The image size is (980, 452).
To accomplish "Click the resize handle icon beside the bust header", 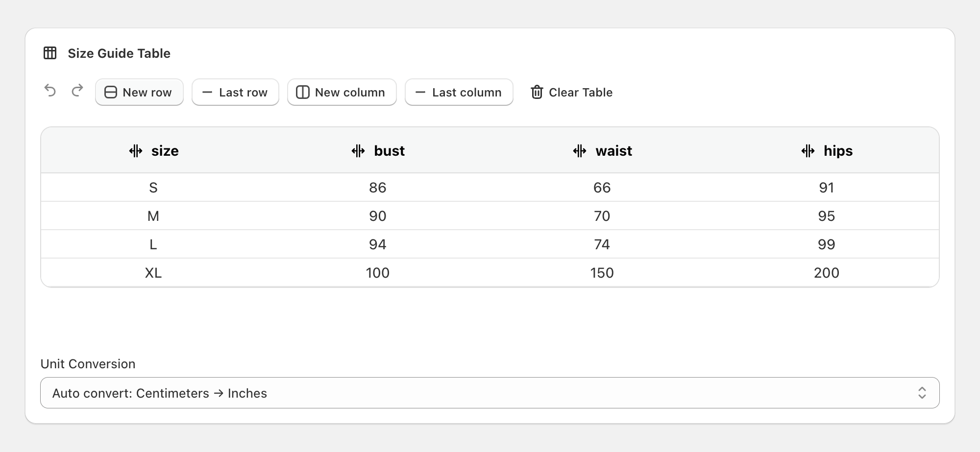I will point(359,151).
